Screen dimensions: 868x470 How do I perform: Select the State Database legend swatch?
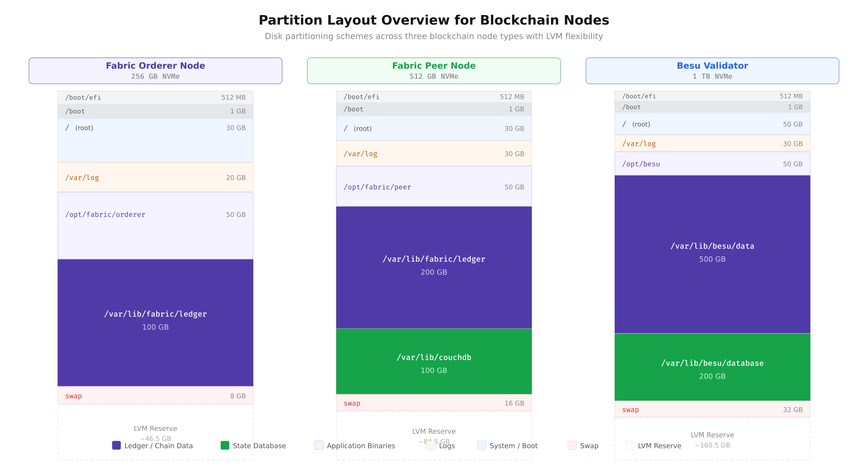pos(225,445)
